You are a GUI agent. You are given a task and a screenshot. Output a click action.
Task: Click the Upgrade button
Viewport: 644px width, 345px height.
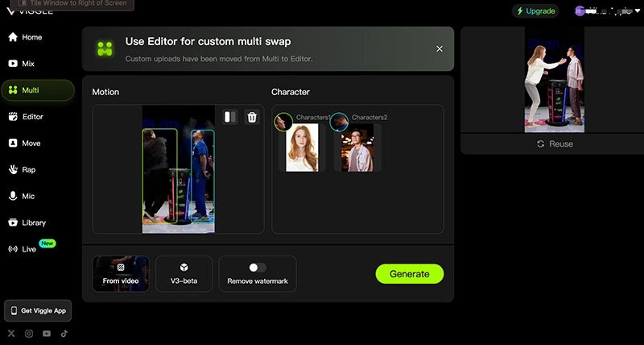tap(535, 11)
